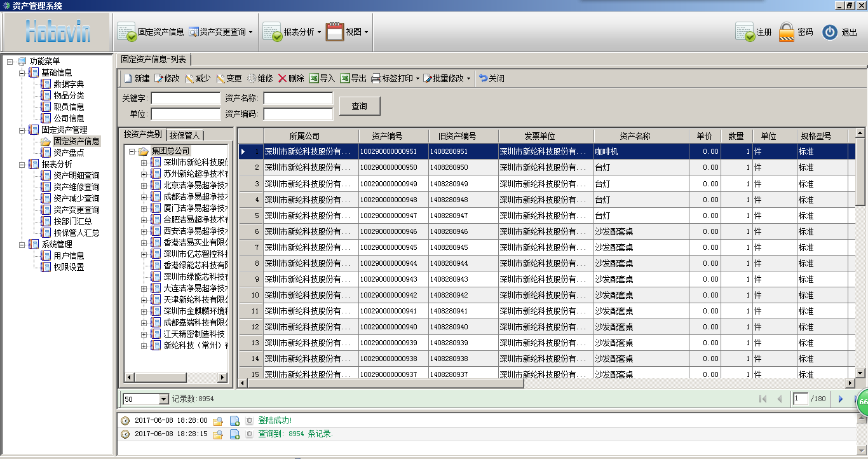Select 资产盘点 in the function menu tree
This screenshot has width=868, height=459.
point(69,153)
